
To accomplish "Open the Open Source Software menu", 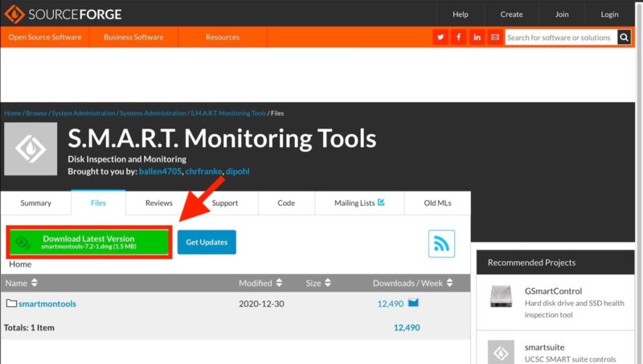I will coord(45,37).
